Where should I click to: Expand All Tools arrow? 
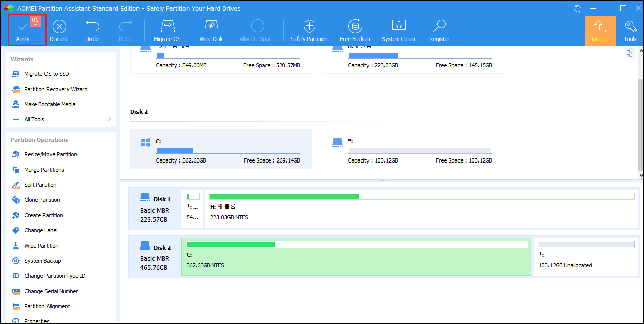tap(109, 119)
